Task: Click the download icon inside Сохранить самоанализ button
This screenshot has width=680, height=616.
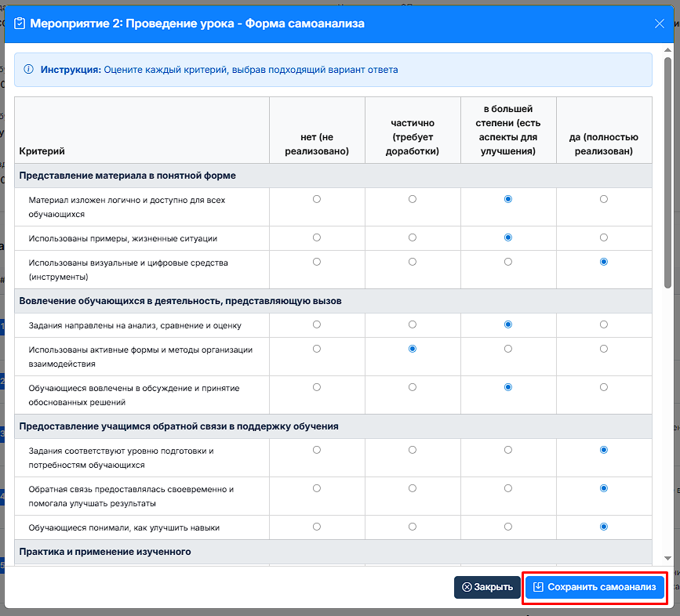Action: [538, 587]
